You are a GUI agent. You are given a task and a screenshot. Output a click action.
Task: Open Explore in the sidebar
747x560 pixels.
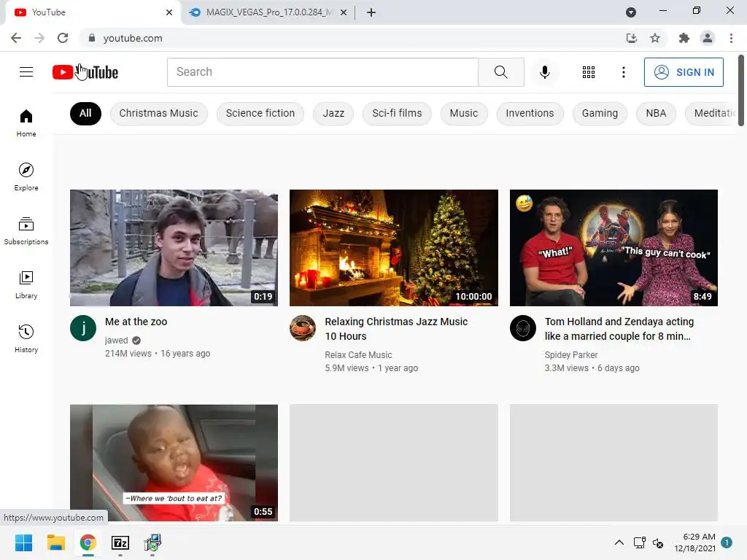26,176
